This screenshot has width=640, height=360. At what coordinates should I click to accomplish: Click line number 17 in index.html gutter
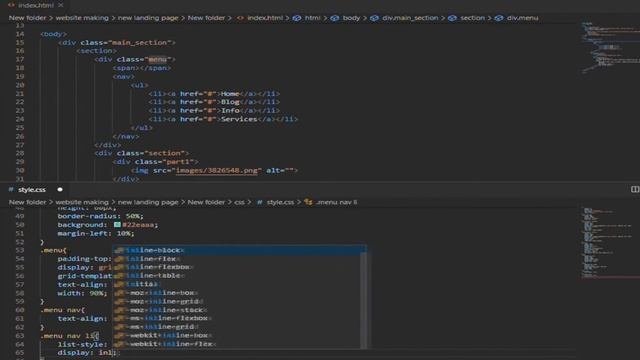pos(20,59)
